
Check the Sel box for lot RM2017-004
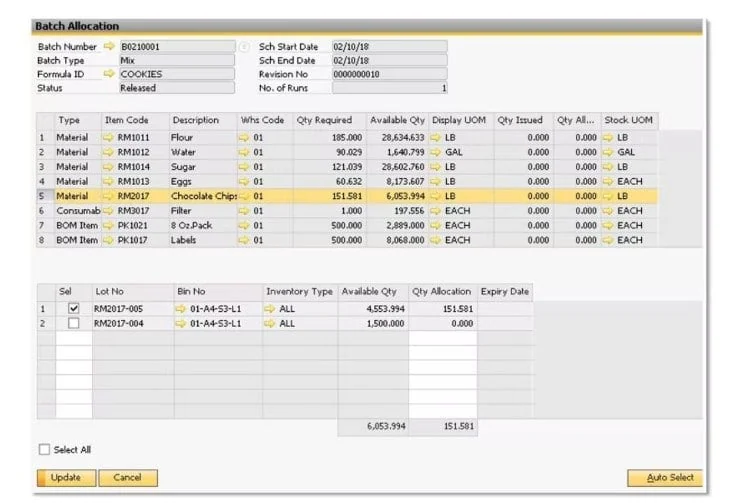pos(74,323)
